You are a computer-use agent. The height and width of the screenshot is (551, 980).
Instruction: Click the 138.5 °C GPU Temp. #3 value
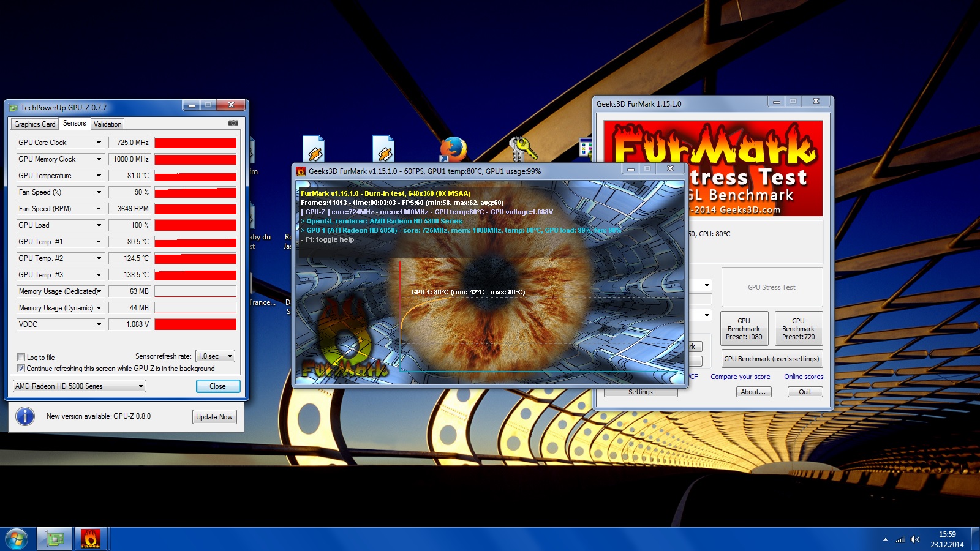click(x=130, y=275)
